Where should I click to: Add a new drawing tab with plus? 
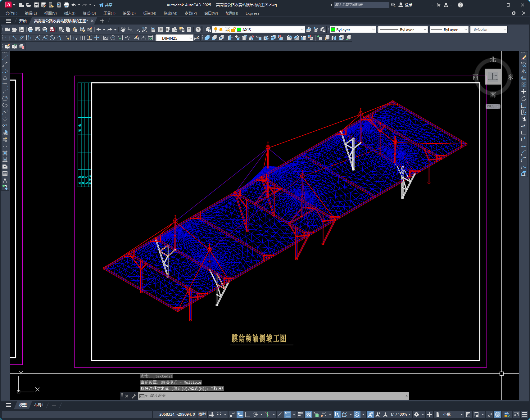point(102,21)
